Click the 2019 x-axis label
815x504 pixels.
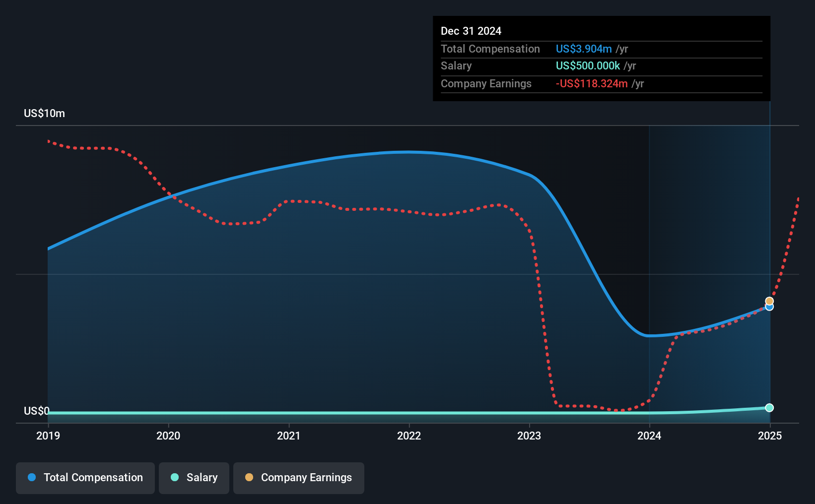click(48, 436)
